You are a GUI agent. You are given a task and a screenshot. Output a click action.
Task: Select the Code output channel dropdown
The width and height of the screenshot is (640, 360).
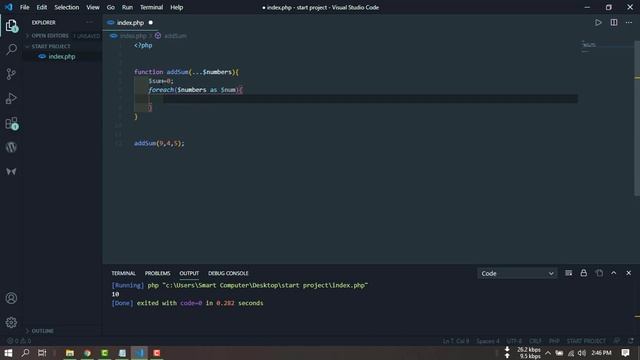pos(517,273)
